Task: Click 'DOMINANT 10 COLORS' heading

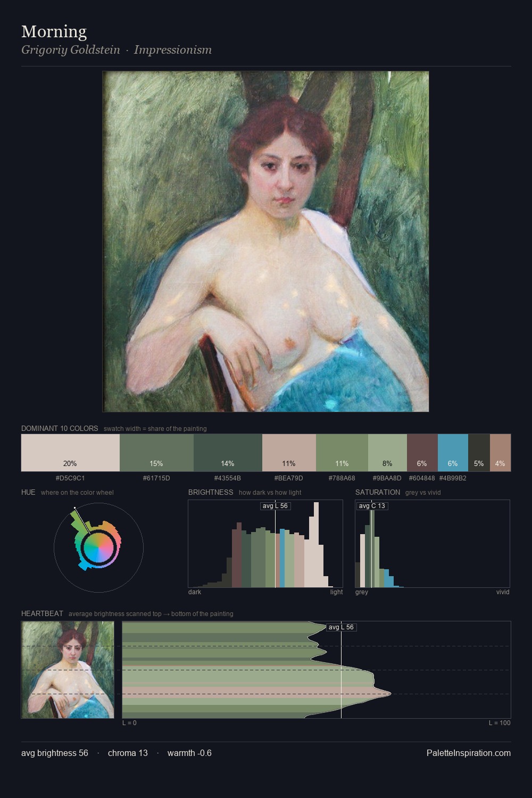Action: (x=60, y=428)
